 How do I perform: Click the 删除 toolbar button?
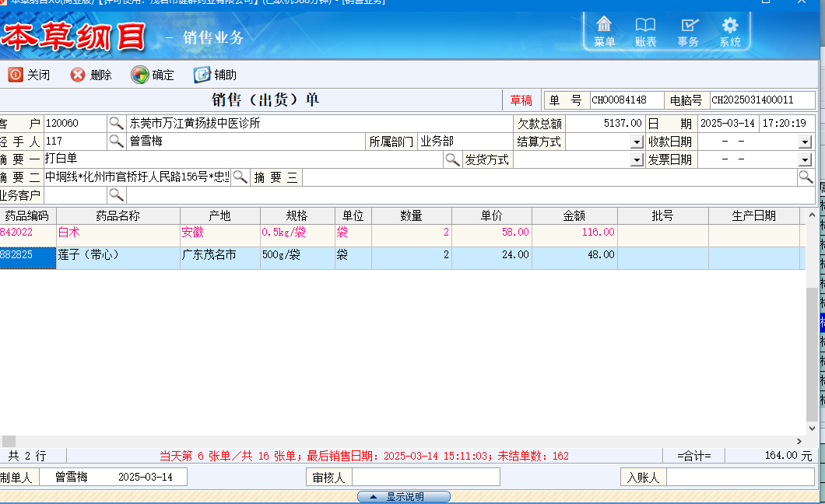(x=91, y=75)
